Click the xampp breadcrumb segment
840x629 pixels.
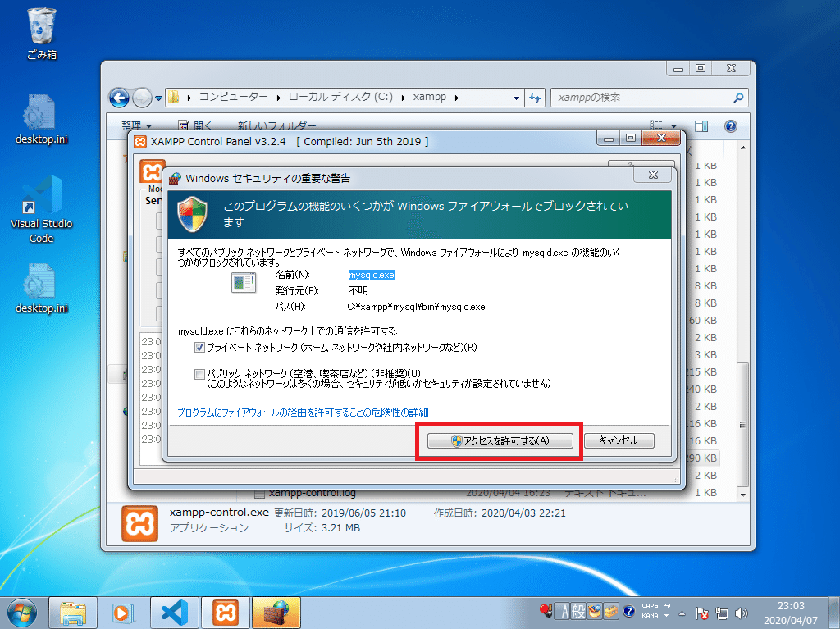[430, 97]
